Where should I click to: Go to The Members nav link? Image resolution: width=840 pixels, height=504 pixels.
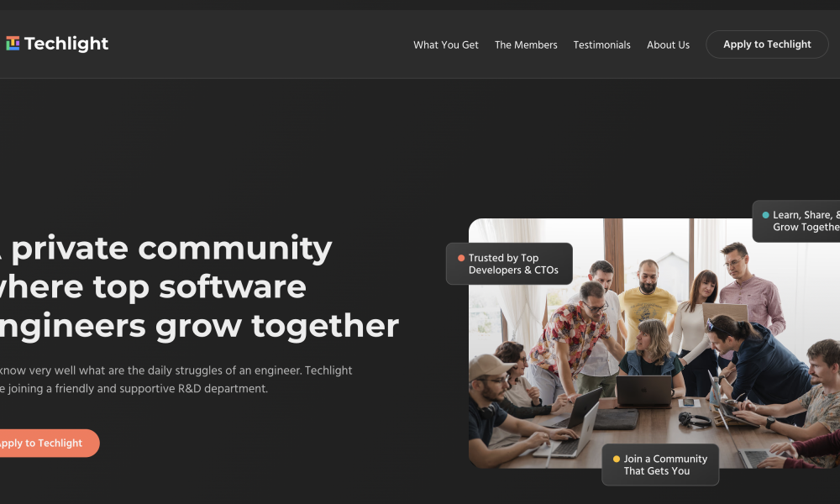526,45
